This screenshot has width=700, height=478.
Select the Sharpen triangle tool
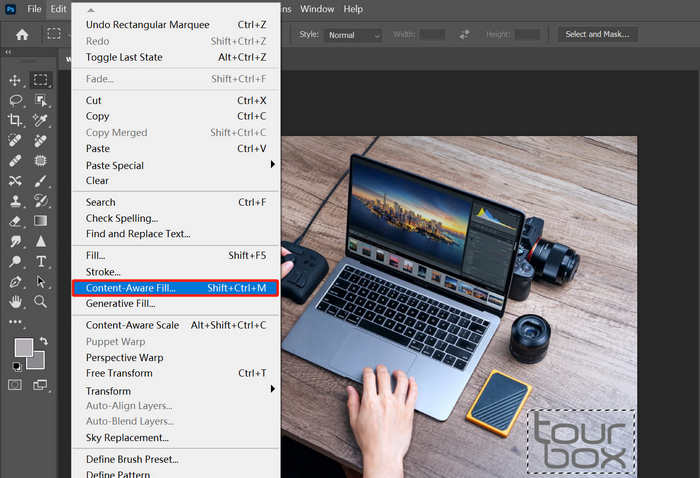[x=41, y=241]
